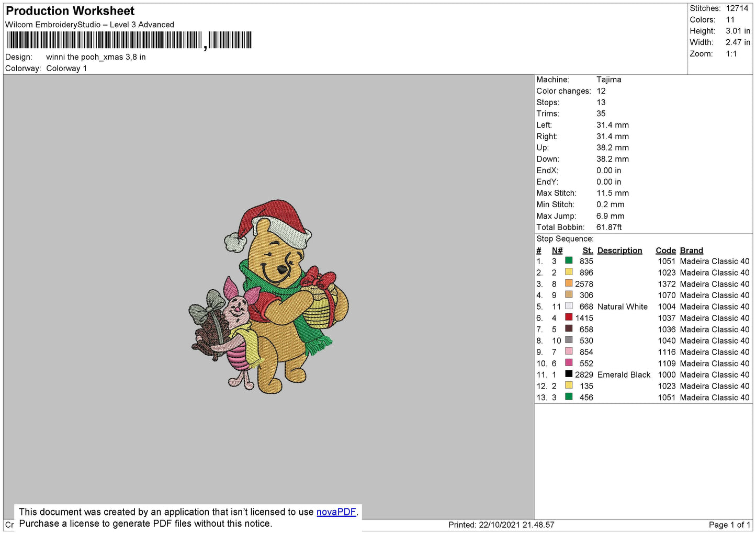Image resolution: width=756 pixels, height=534 pixels.
Task: Click design name 'winni the pooh_xmas 3,8 in'
Action: (x=96, y=57)
